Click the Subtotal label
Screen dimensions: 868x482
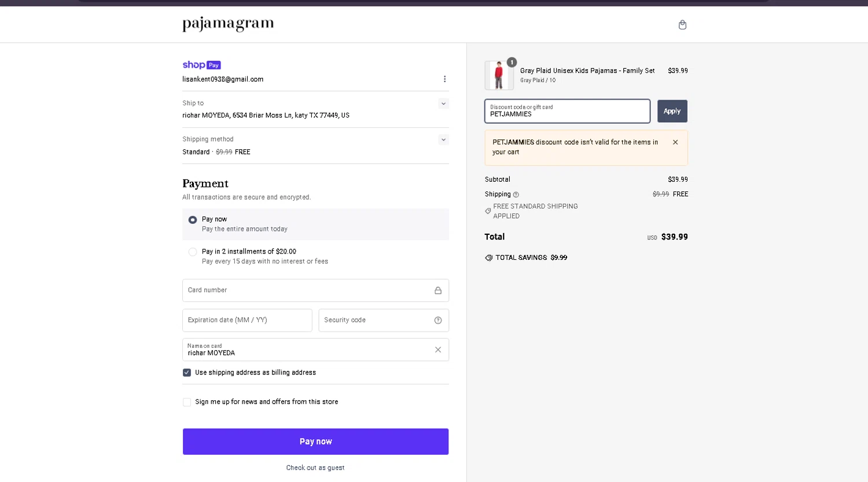click(498, 179)
